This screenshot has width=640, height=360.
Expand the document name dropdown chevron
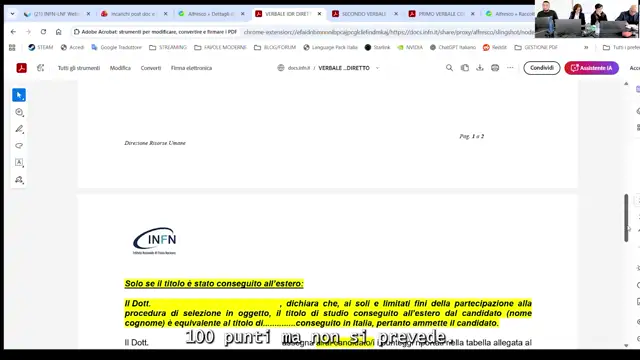pos(377,68)
